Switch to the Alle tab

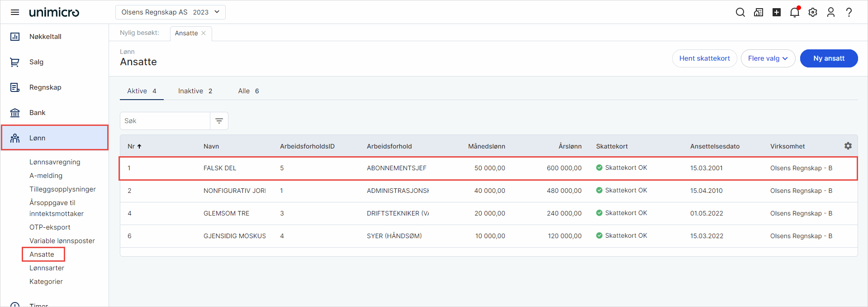tap(248, 91)
